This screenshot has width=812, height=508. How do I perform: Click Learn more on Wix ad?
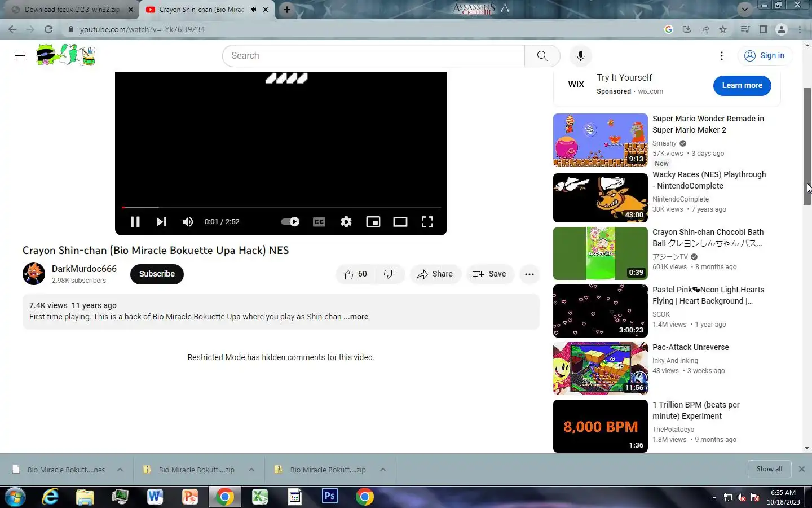742,86
